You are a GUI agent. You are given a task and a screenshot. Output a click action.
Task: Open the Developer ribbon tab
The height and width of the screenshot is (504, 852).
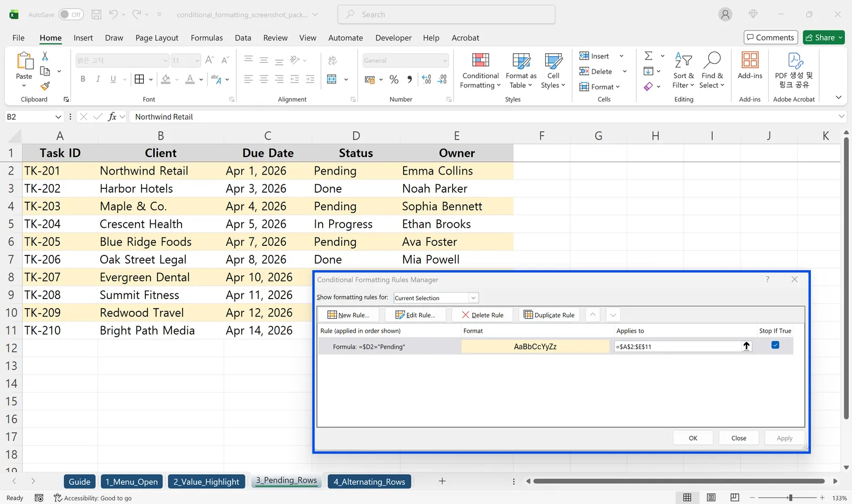point(393,38)
